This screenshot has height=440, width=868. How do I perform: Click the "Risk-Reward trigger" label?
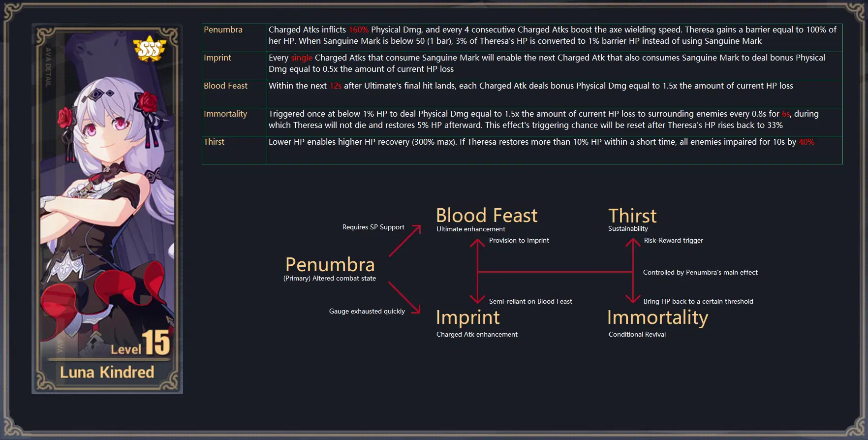(x=674, y=240)
